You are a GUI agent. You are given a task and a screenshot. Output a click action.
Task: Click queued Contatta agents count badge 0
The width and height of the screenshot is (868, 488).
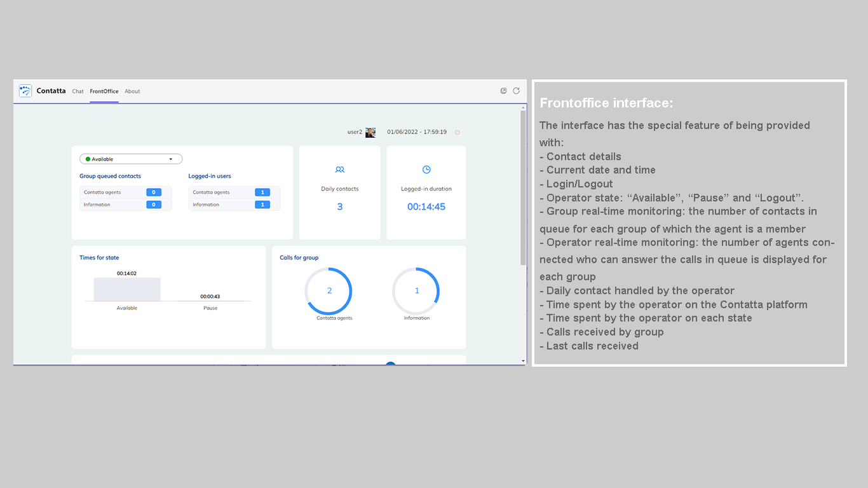[154, 192]
